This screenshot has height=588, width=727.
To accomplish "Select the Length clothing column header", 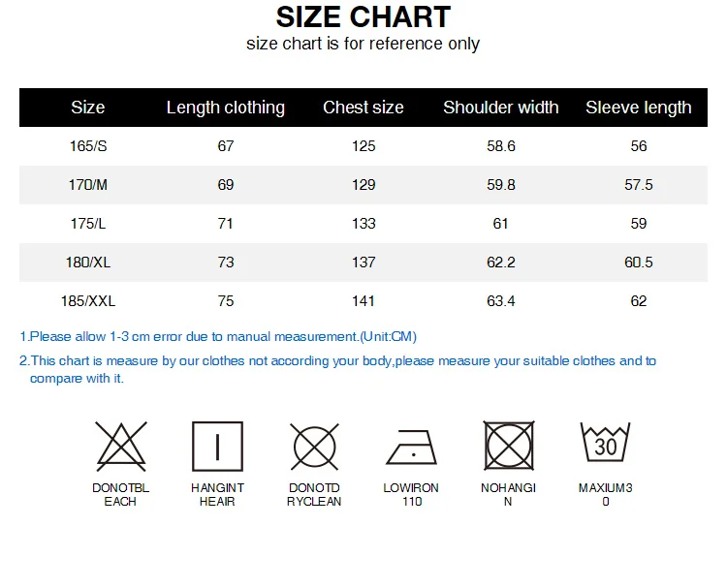I will 226,108.
